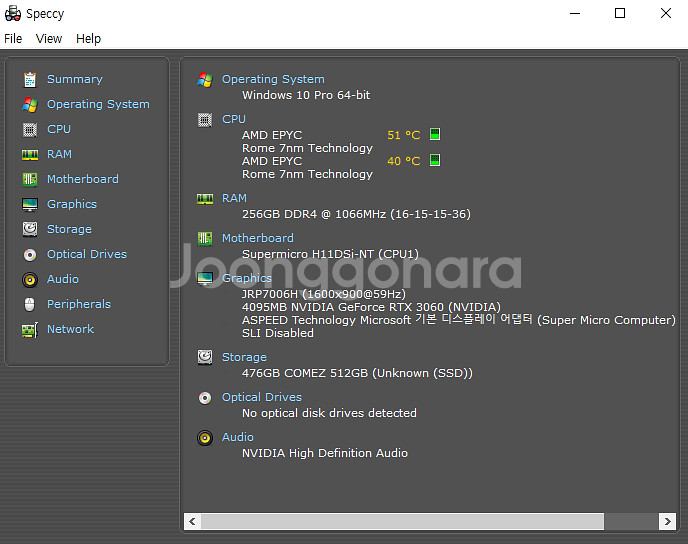The image size is (688, 544).
Task: Go to Operating System section in sidebar
Action: pyautogui.click(x=98, y=104)
